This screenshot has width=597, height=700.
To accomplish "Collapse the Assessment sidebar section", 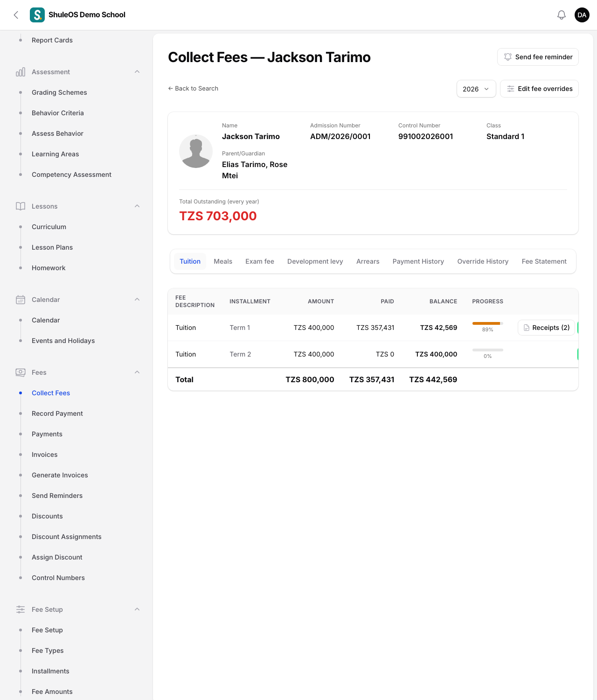I will [137, 72].
